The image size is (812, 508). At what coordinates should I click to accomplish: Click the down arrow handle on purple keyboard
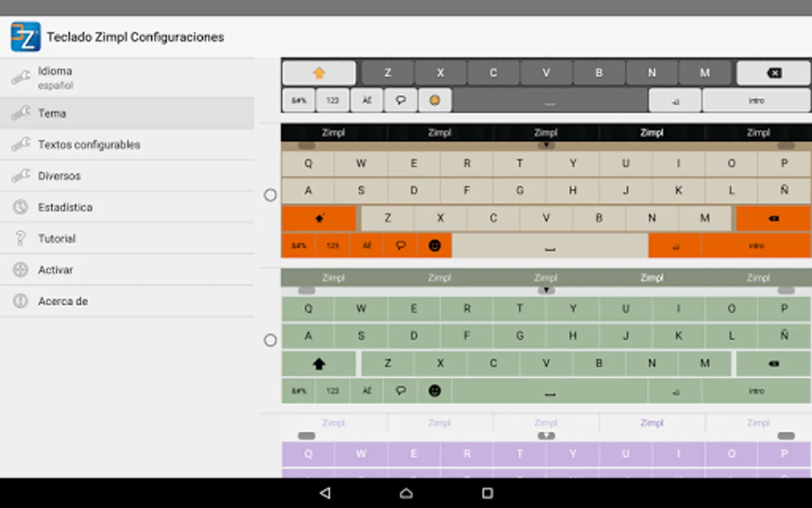click(546, 436)
